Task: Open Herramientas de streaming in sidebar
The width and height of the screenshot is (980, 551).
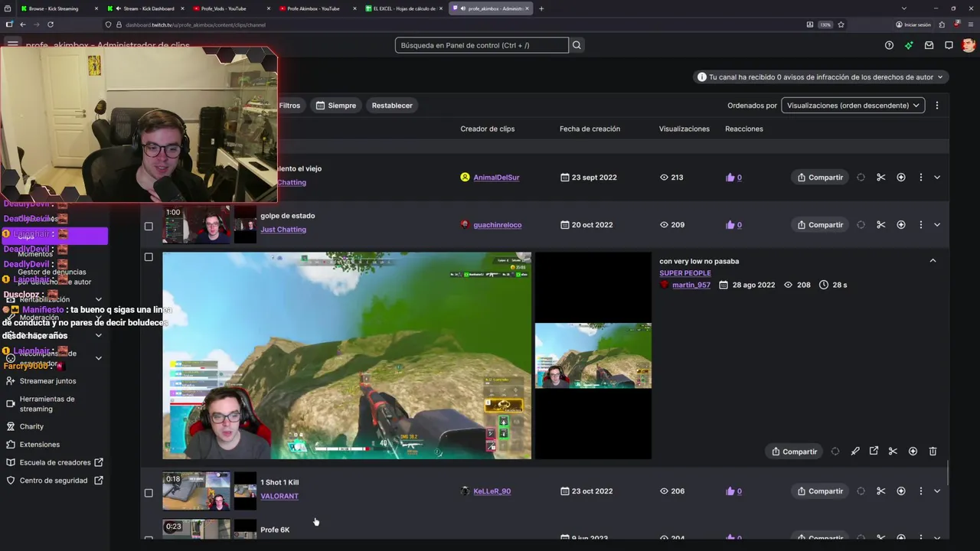Action: point(47,404)
